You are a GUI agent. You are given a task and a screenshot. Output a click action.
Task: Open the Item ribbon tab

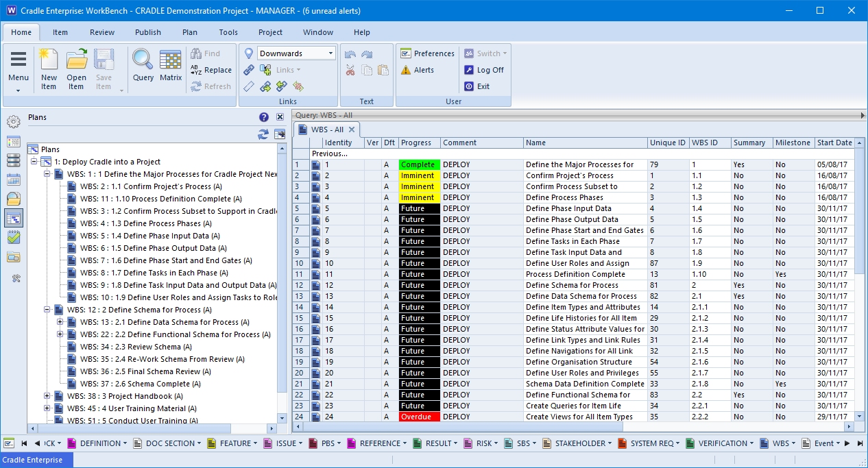[x=60, y=32]
